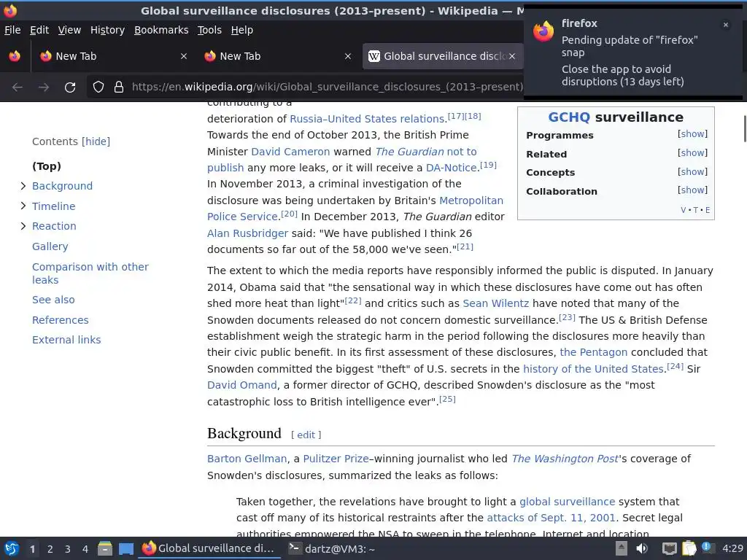Show the Programmes section in GCHQ box
The image size is (747, 560).
693,134
